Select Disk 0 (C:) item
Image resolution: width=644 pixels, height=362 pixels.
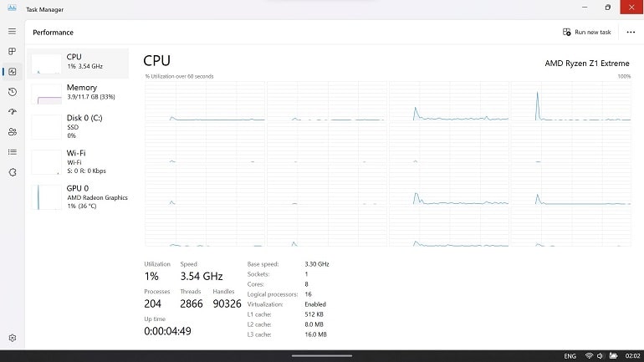(78, 126)
